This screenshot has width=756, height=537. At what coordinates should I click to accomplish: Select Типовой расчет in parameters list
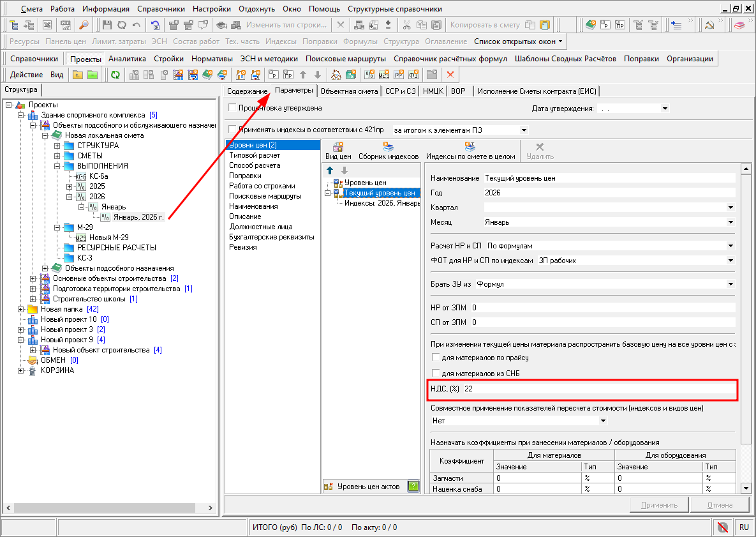[x=255, y=155]
